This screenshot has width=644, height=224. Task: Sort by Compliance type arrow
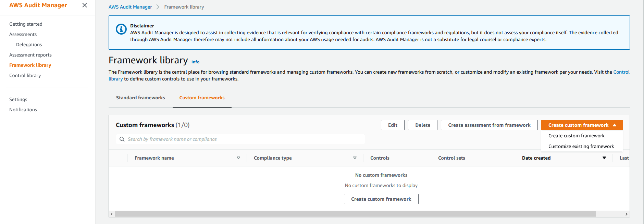pos(355,158)
